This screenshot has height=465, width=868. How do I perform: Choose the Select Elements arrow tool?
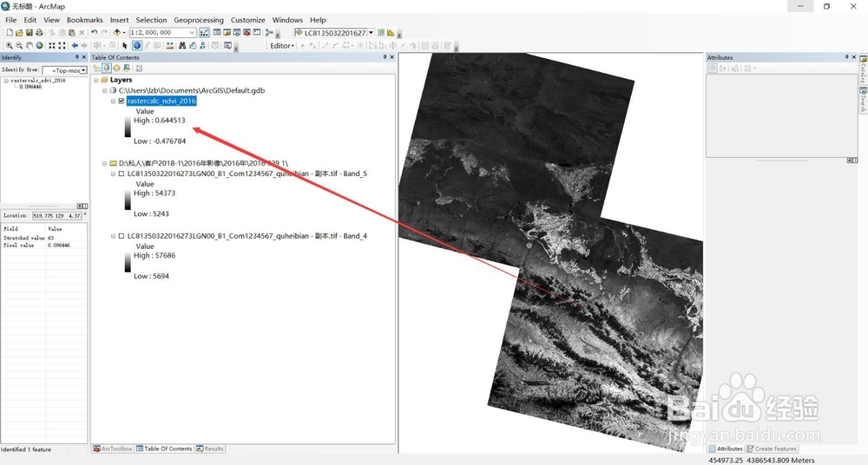[x=125, y=45]
